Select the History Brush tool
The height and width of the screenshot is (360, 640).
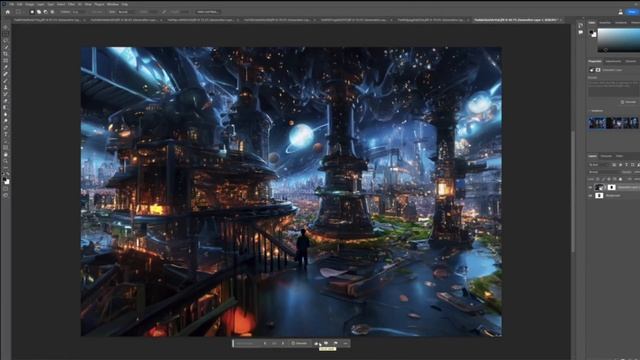pos(6,94)
